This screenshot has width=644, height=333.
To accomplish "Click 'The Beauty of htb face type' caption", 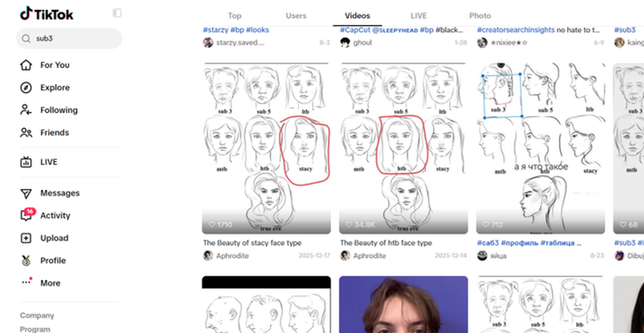I will click(386, 243).
